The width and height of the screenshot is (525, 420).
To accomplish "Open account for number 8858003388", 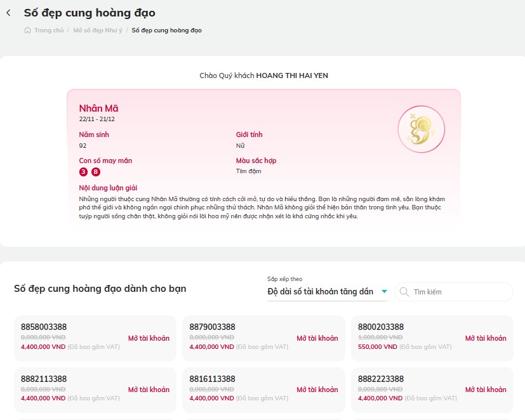I will click(x=149, y=338).
